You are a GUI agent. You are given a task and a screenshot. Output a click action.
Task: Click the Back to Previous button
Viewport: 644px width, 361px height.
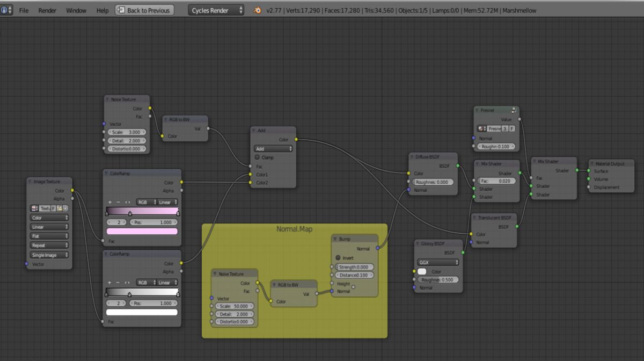coord(144,10)
